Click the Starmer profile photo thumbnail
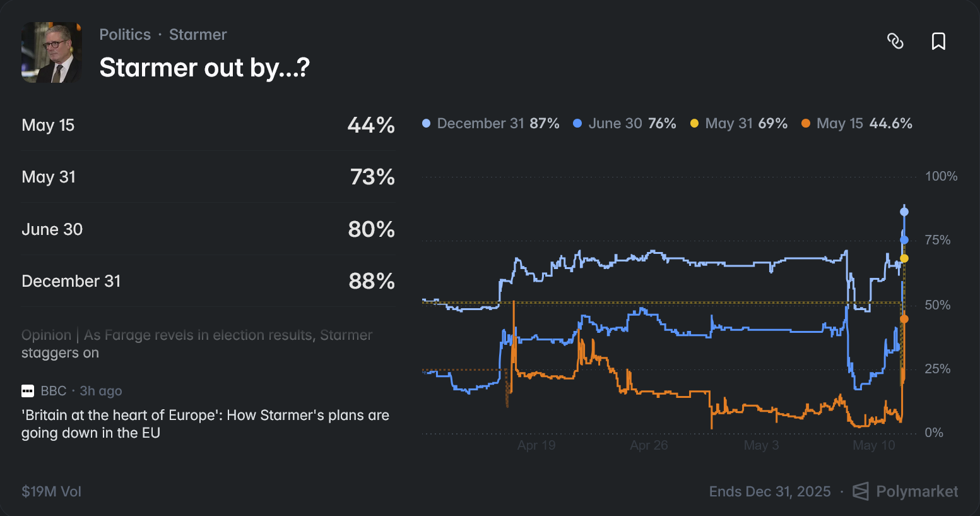Viewport: 980px width, 516px height. pyautogui.click(x=52, y=52)
